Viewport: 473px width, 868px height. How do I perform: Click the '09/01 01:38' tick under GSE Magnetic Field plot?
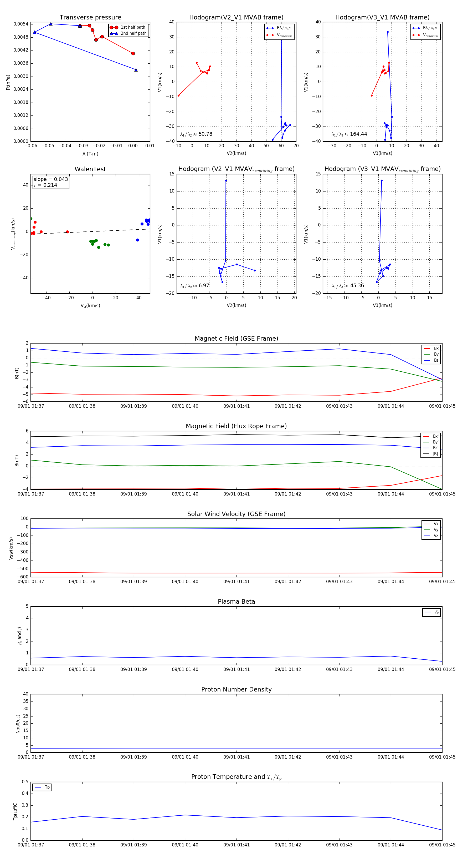[82, 406]
